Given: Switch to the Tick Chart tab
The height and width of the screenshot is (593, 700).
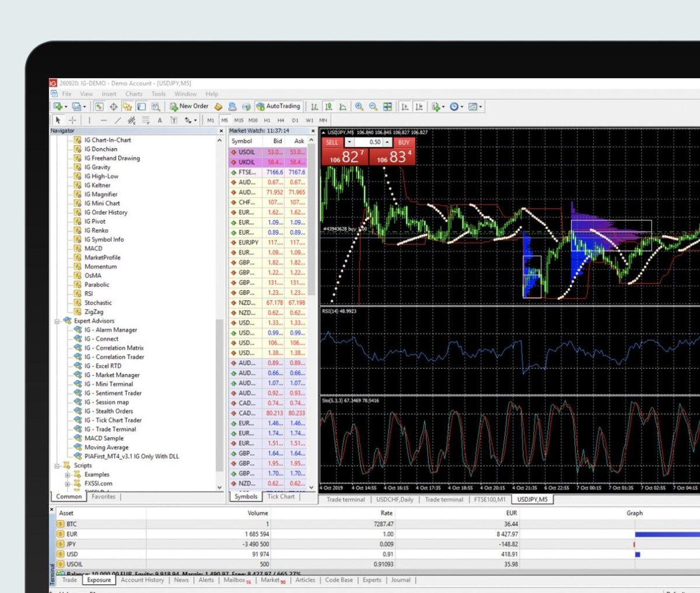Looking at the screenshot, I should tap(281, 497).
